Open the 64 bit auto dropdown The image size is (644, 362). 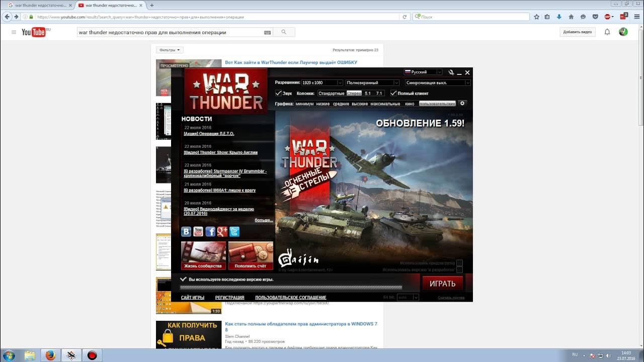point(408,297)
